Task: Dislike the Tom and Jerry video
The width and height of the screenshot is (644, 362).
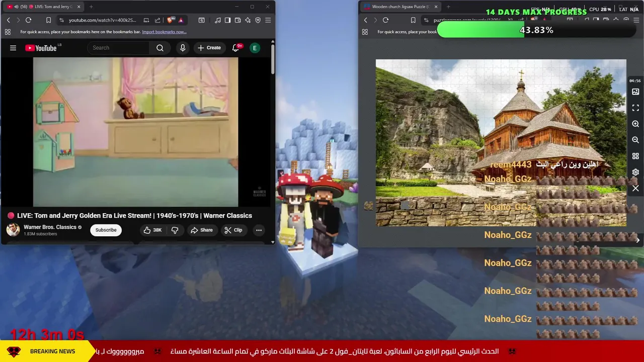Action: pyautogui.click(x=175, y=230)
